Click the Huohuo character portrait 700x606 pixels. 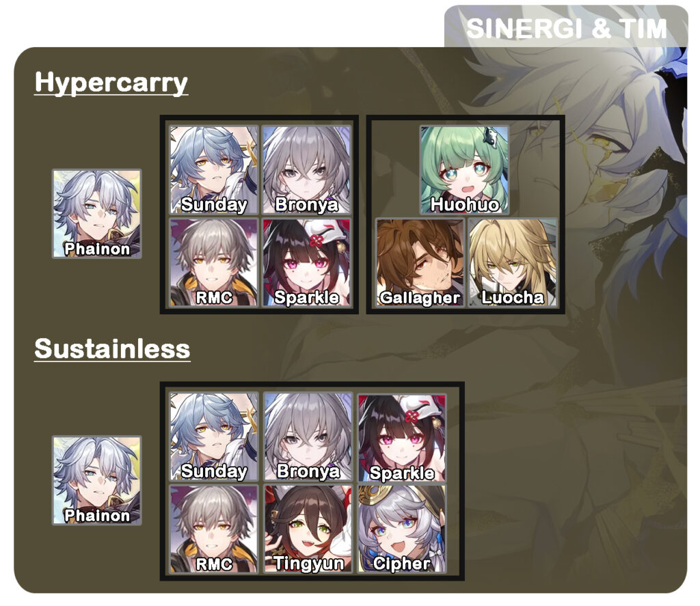pos(464,170)
